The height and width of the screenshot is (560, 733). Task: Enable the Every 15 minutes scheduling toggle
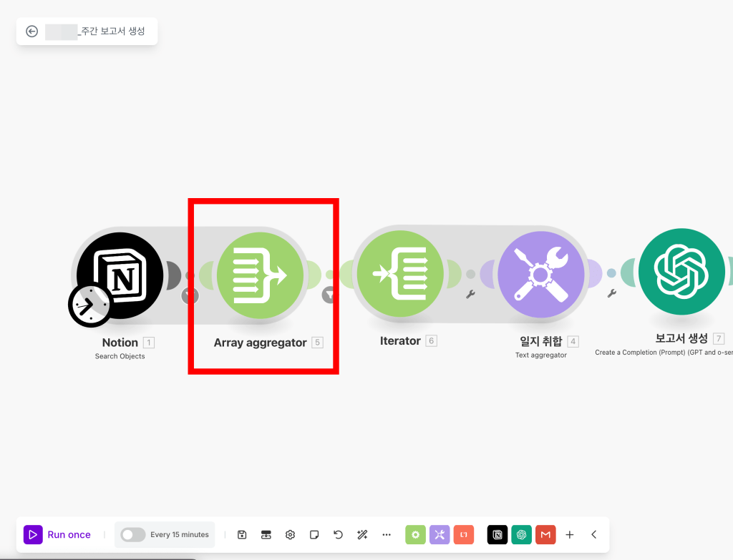tap(131, 534)
